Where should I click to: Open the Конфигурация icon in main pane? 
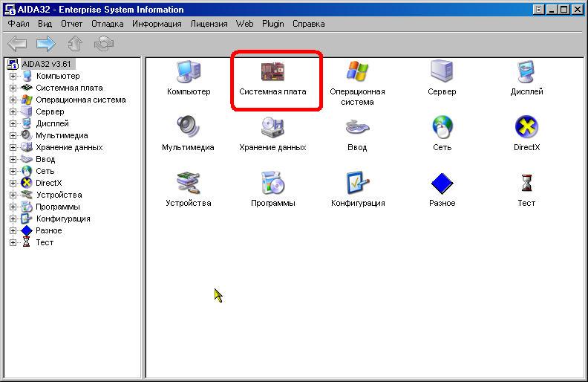coord(357,184)
